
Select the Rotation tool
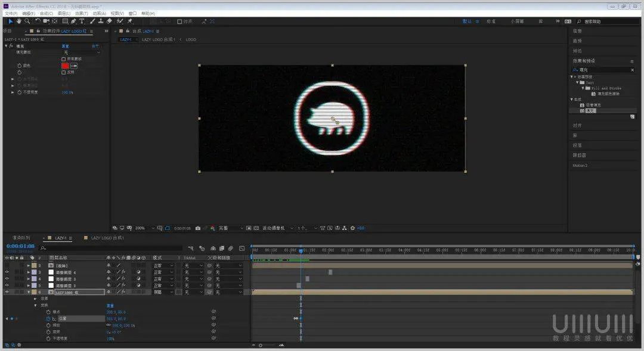38,21
